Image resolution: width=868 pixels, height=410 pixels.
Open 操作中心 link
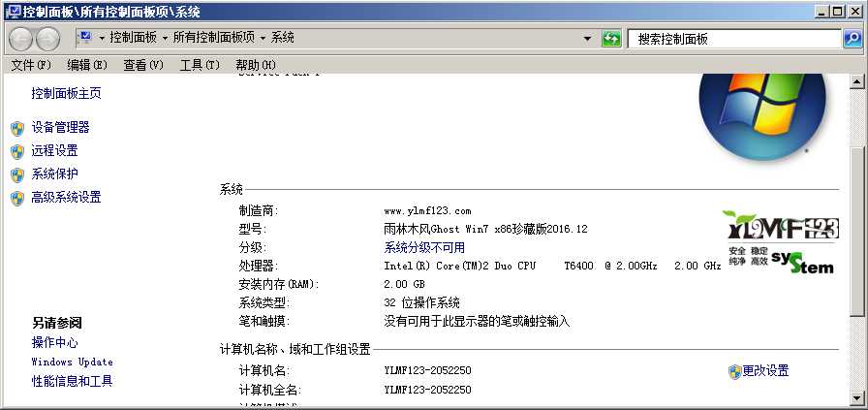[x=55, y=343]
